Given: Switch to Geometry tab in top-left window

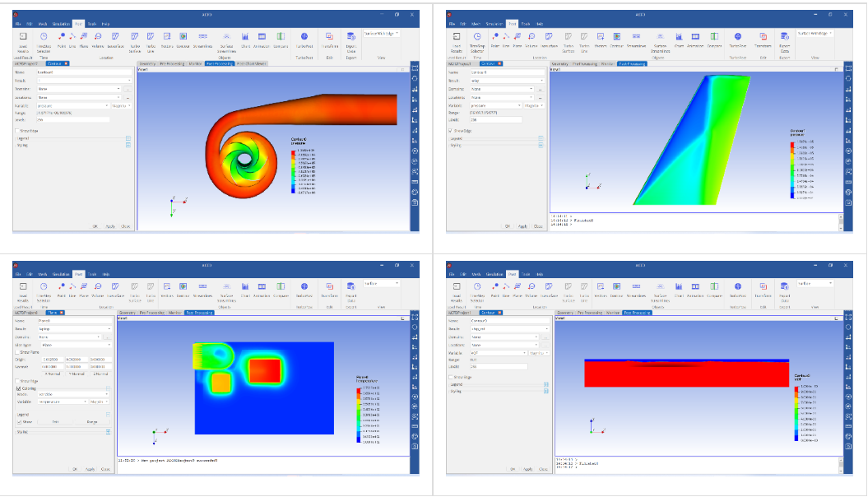Looking at the screenshot, I should tap(147, 63).
